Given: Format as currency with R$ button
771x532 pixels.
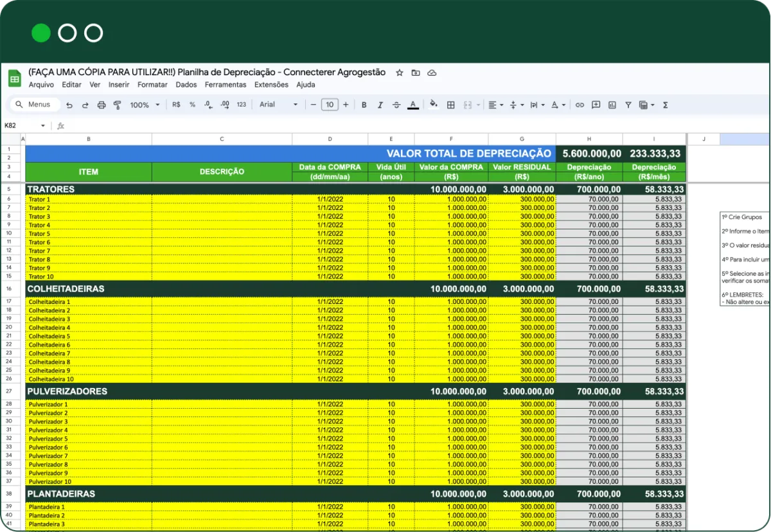Looking at the screenshot, I should click(176, 105).
